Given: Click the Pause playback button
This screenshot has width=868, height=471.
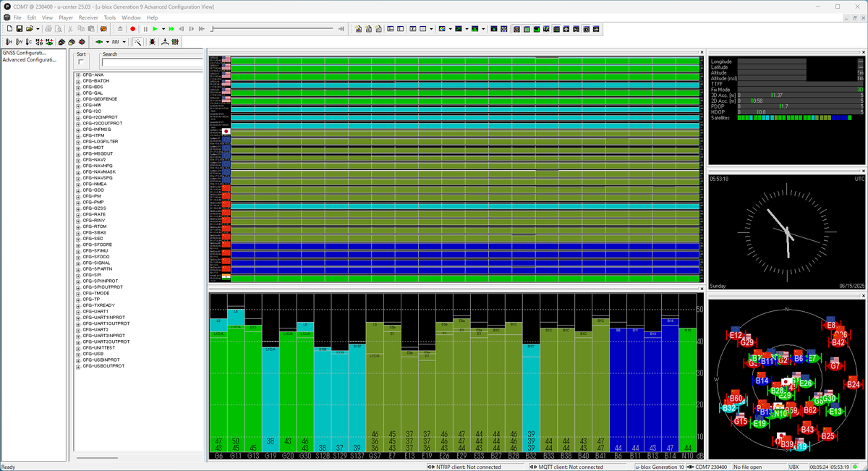Looking at the screenshot, I should tap(145, 29).
